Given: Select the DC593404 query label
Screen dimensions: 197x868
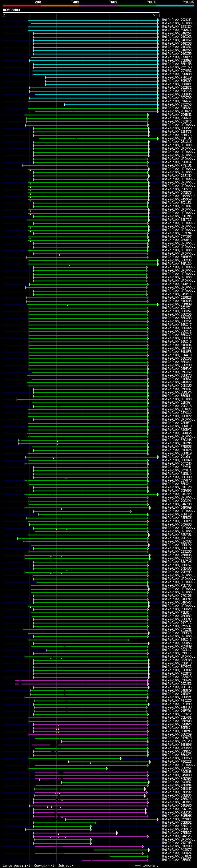Looking at the screenshot, I should click(12, 10).
